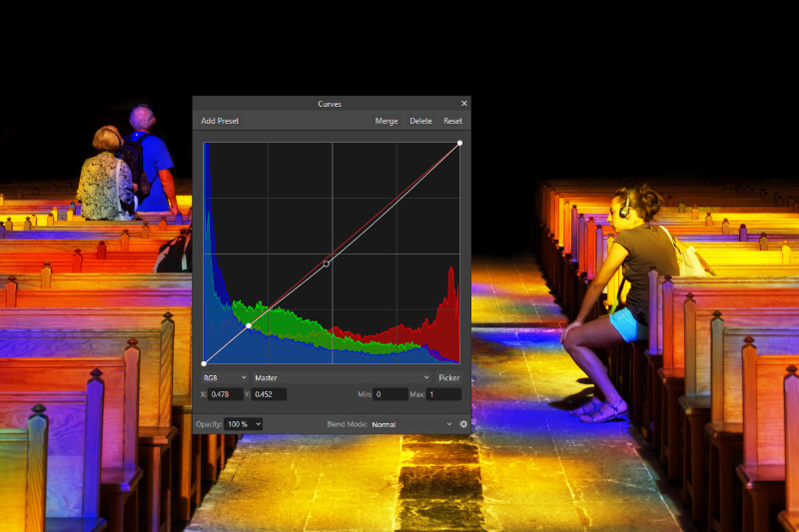Click the X value field 0.478

(226, 394)
